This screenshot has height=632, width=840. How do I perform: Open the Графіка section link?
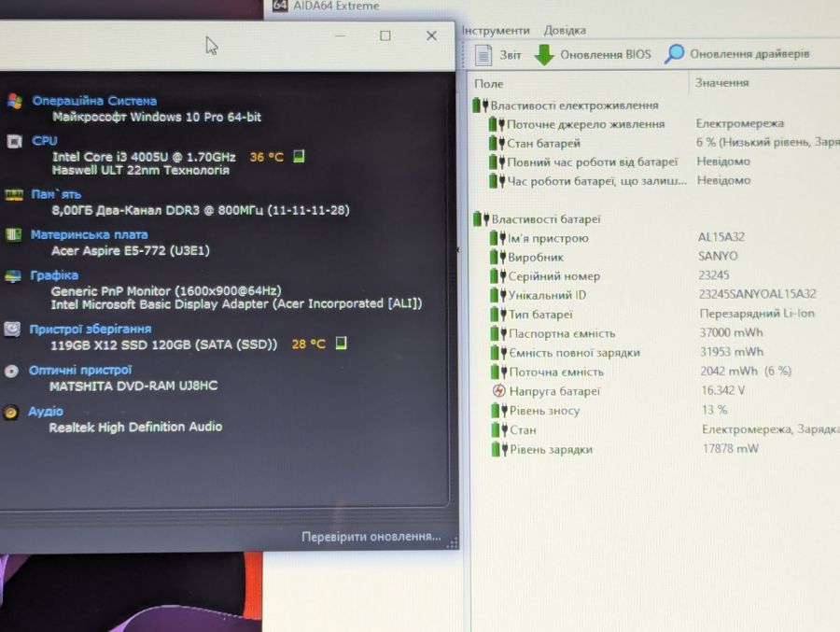54,275
